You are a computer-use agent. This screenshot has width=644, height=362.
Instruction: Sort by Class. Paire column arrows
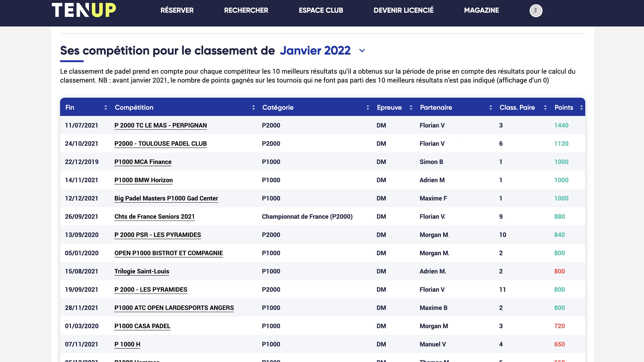tap(545, 107)
